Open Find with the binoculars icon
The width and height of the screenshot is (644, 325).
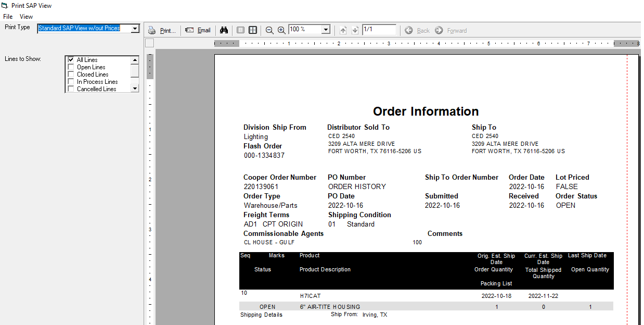point(224,30)
